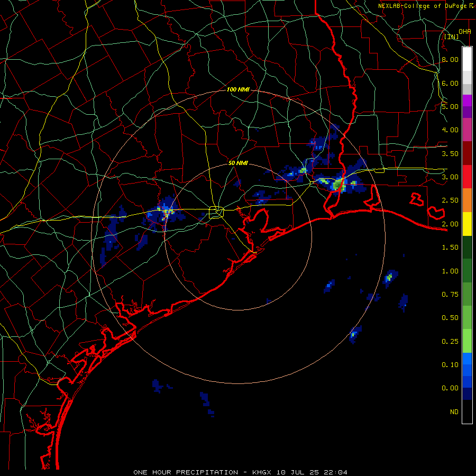Click the 0.50 legend value
The height and width of the screenshot is (476, 476).
click(450, 318)
